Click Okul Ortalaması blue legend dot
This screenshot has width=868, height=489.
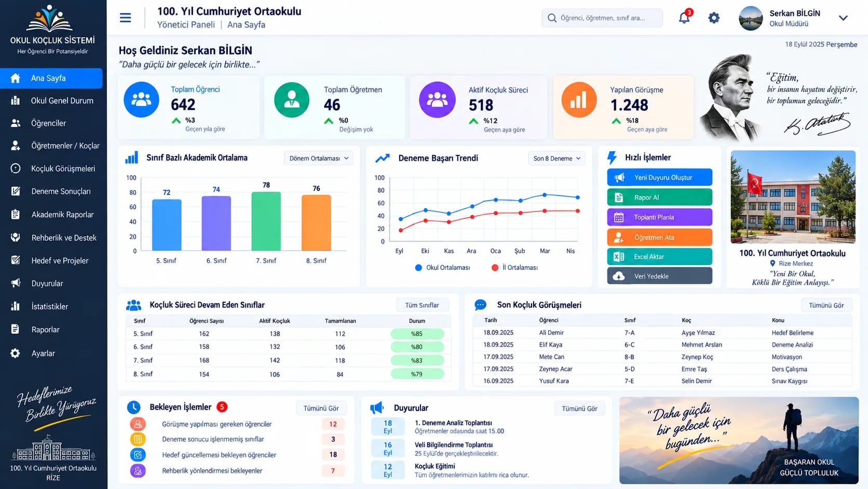point(418,268)
